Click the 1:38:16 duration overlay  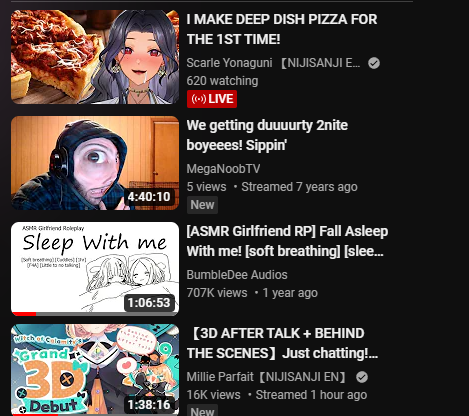[149, 404]
